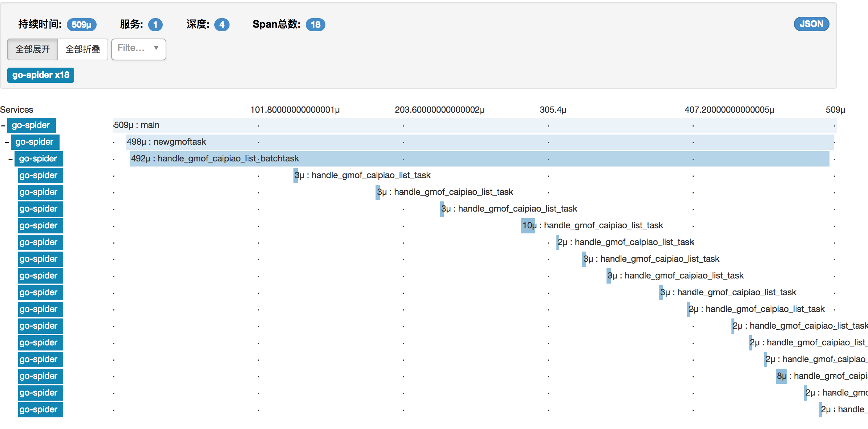868x429 pixels.
Task: Select the 10μ handle_gmof_caipiao_list_task span
Action: [x=528, y=225]
